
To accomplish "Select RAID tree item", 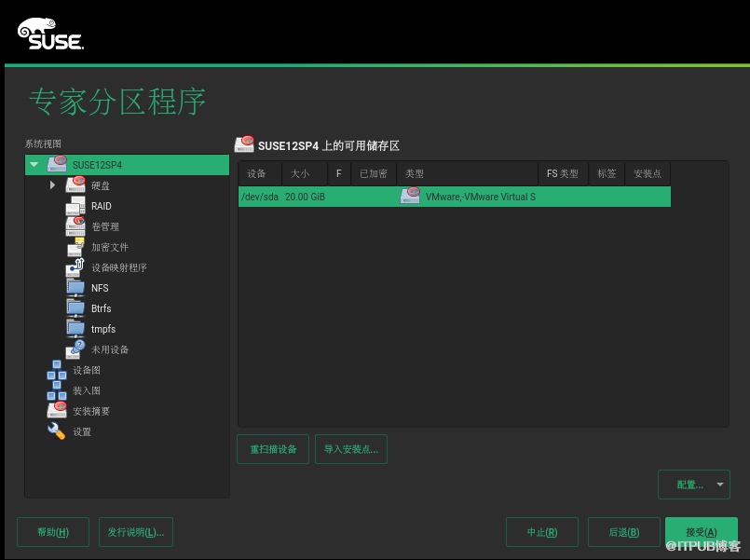I will pos(101,206).
